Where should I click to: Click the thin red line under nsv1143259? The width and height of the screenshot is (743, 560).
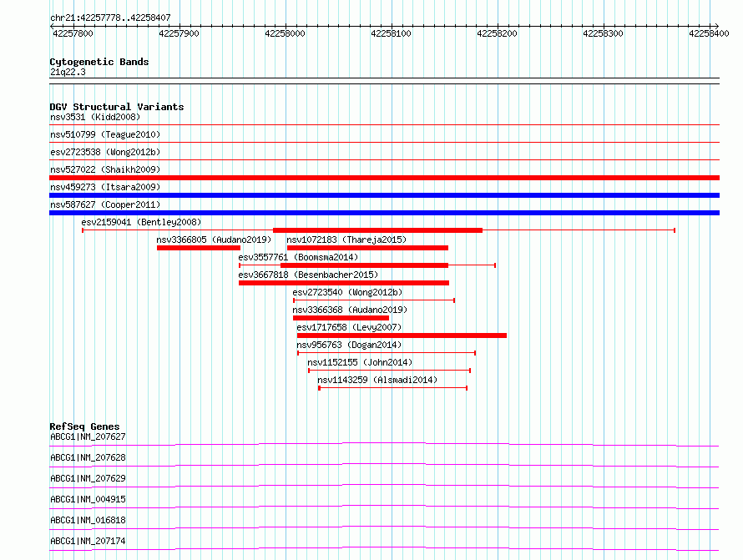393,388
